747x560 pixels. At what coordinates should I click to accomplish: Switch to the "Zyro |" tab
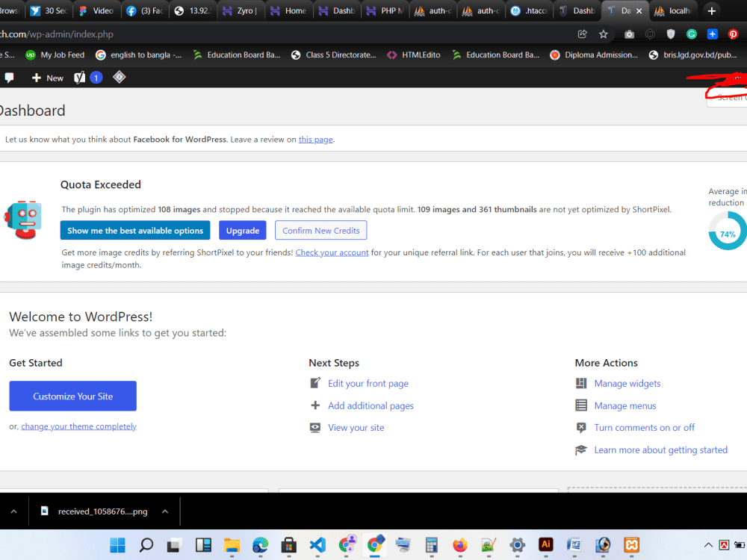point(240,10)
